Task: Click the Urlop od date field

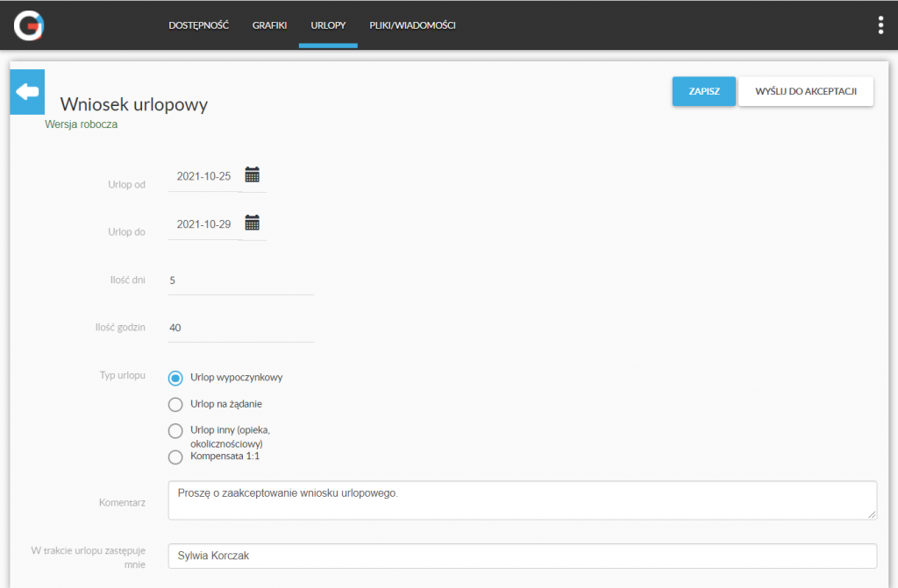Action: (x=203, y=176)
